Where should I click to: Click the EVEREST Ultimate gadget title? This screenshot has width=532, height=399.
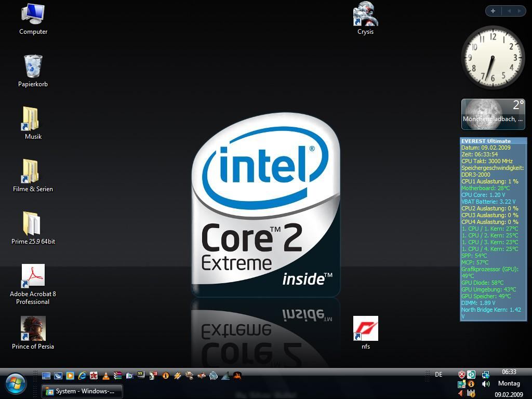tap(486, 141)
